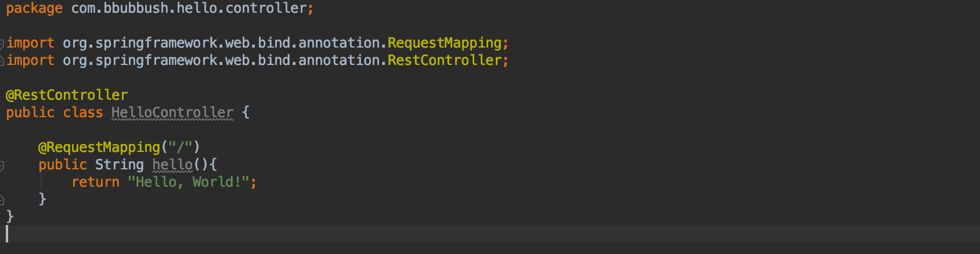This screenshot has width=980, height=254.
Task: Click RequestMapping in the first import
Action: (x=444, y=43)
